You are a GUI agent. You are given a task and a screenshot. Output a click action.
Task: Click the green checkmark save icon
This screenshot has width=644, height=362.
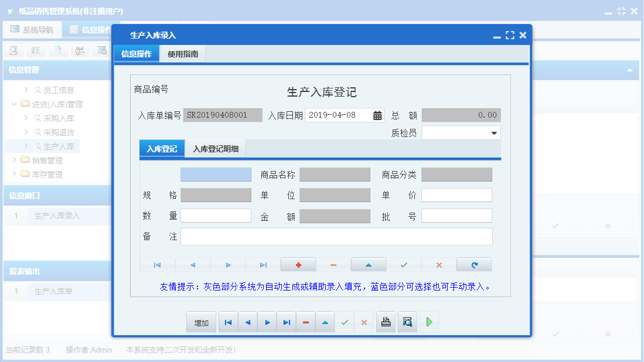point(403,264)
